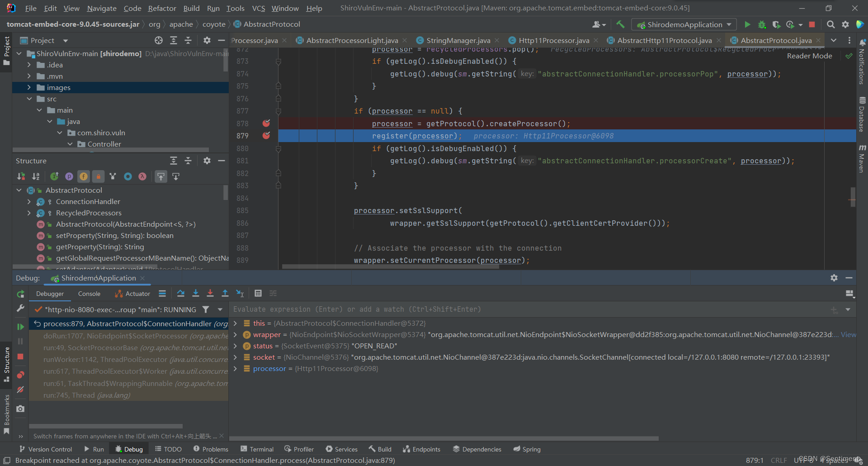Toggle Show Lambdas in the Structure toolbar
Image resolution: width=868 pixels, height=466 pixels.
click(142, 176)
